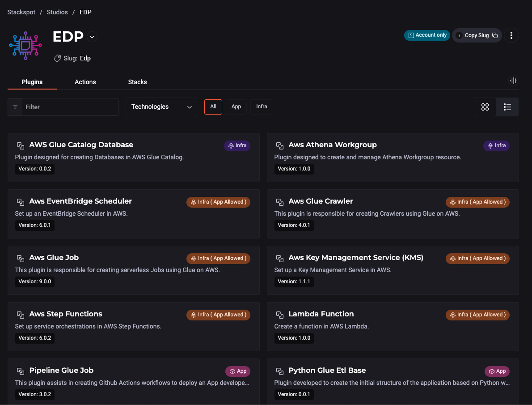The image size is (532, 405).
Task: Switch to the Stacks tab
Action: 137,82
